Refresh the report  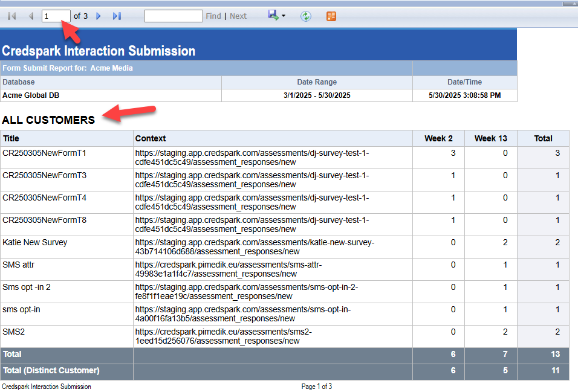[306, 16]
